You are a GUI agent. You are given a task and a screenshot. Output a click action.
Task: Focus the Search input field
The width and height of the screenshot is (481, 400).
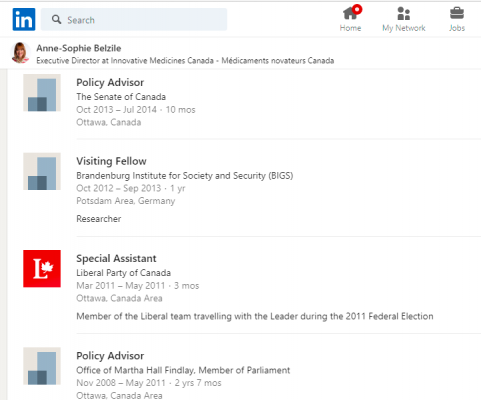tap(134, 20)
